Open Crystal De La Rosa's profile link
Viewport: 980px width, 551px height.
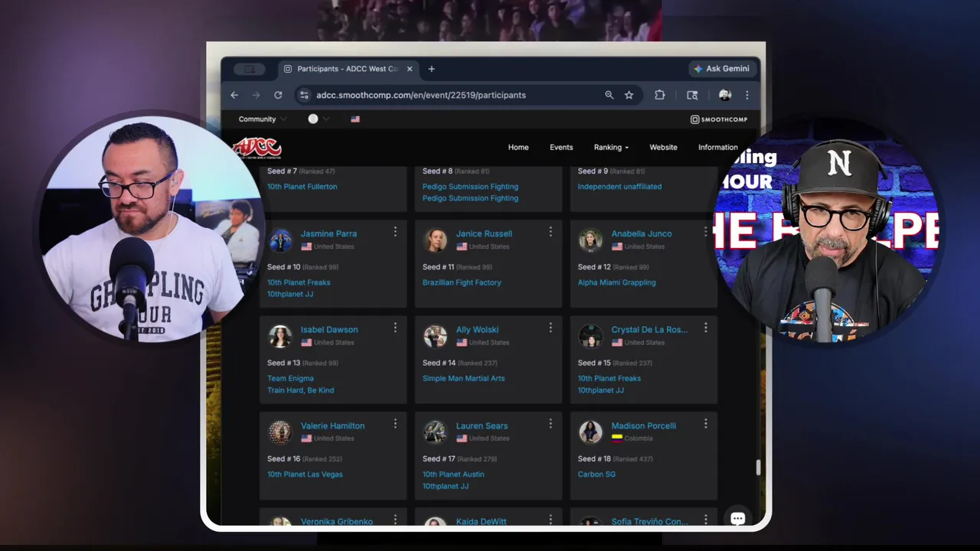pyautogui.click(x=649, y=330)
